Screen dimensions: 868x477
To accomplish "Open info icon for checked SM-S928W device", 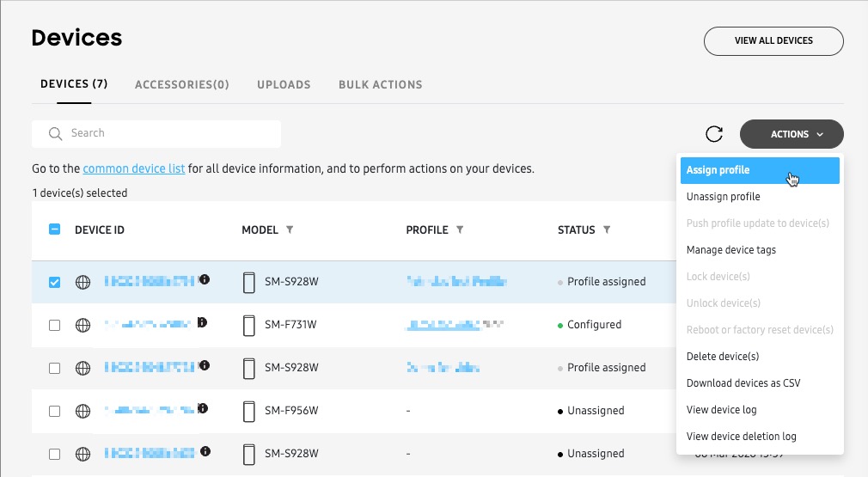I will tap(205, 279).
